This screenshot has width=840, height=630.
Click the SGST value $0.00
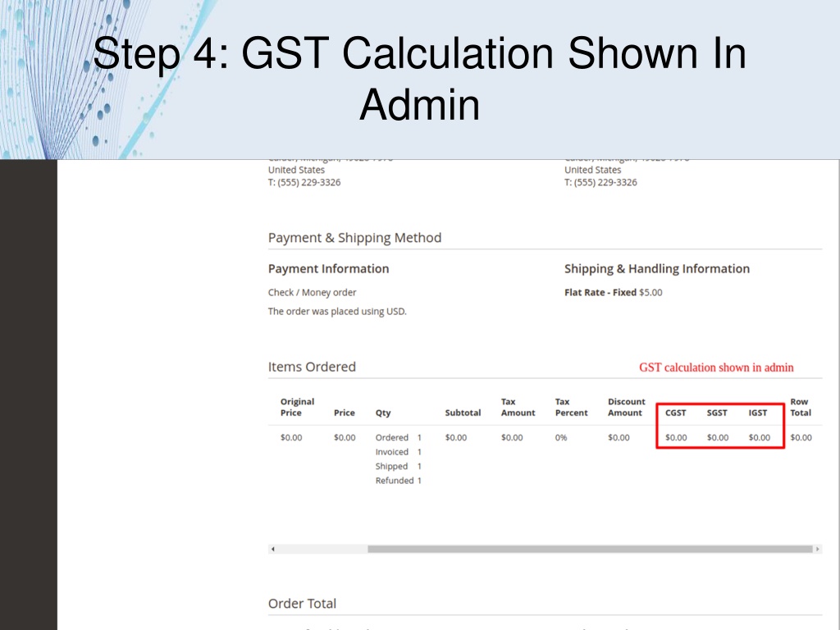pyautogui.click(x=717, y=438)
